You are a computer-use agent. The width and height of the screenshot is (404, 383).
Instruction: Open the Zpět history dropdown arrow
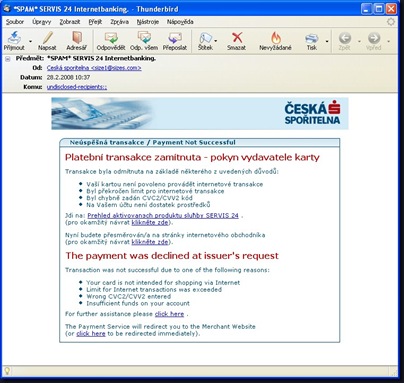[x=359, y=41]
